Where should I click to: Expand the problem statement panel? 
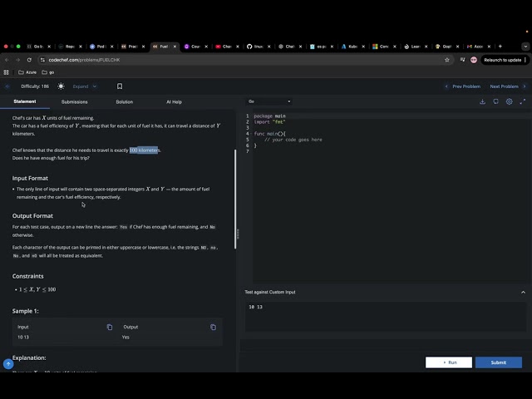pyautogui.click(x=85, y=86)
